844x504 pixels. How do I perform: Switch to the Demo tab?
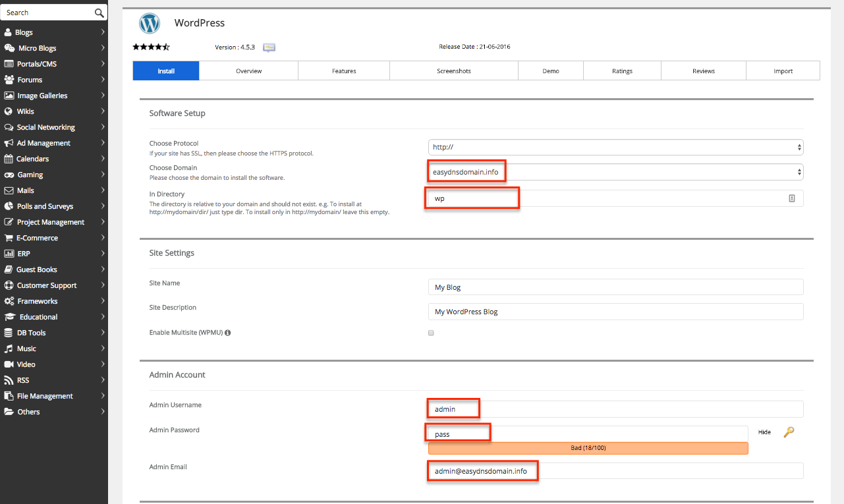tap(551, 70)
